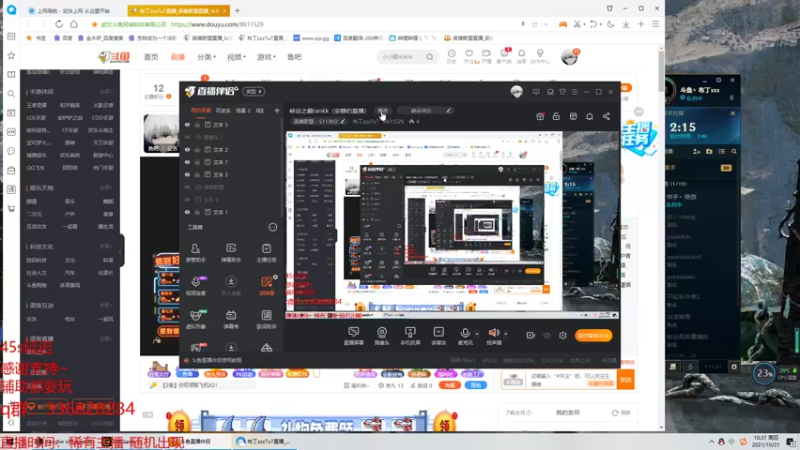Open 首页 on the Douyu navigation
This screenshot has width=800, height=450.
pyautogui.click(x=151, y=57)
